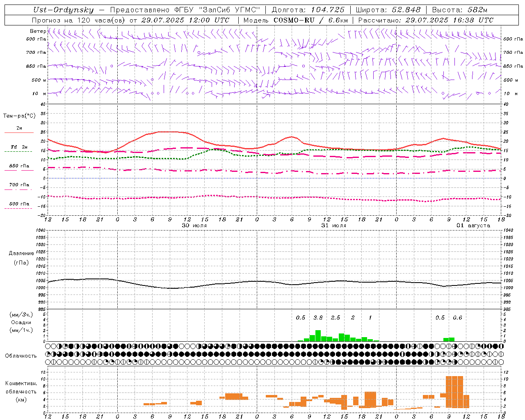Click the Рассчитано: 29.07.2025 16:38 UTC timestamp
Viewport: 525px width, 420px height.
point(426,20)
